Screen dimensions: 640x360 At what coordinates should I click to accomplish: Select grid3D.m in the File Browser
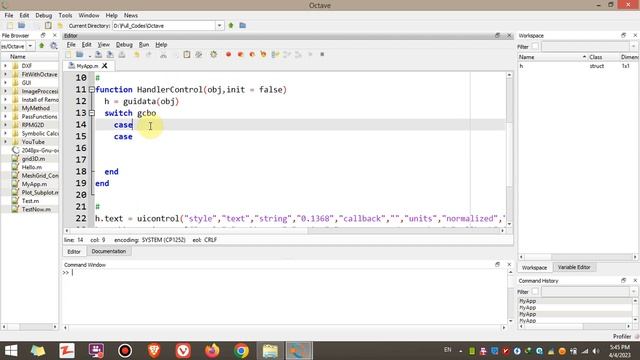pyautogui.click(x=33, y=159)
